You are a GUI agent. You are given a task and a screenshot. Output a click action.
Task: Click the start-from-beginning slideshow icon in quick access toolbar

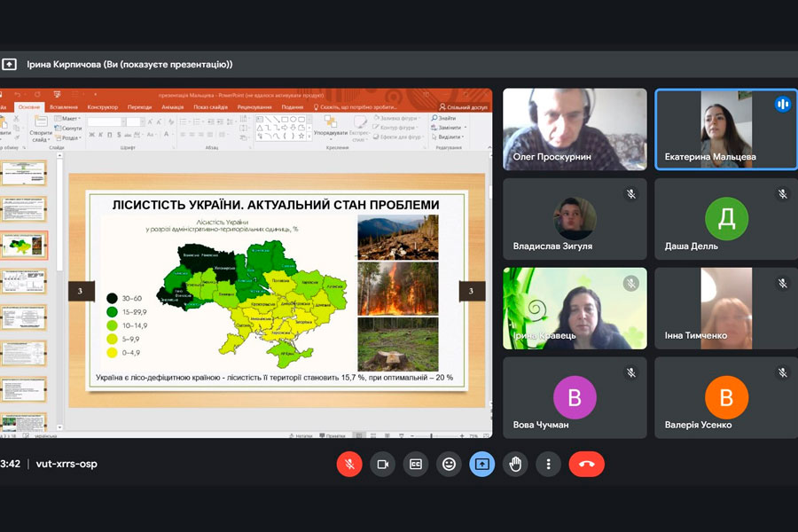click(x=57, y=94)
